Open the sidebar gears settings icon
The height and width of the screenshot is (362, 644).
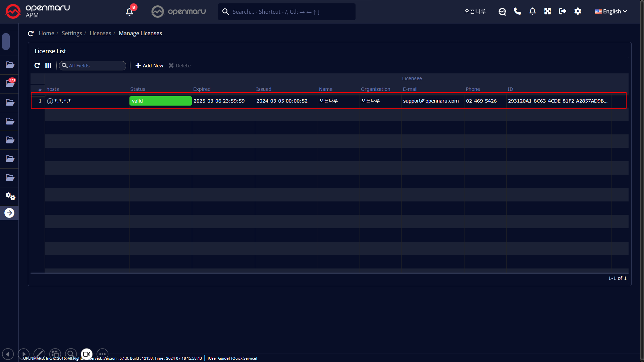tap(10, 196)
